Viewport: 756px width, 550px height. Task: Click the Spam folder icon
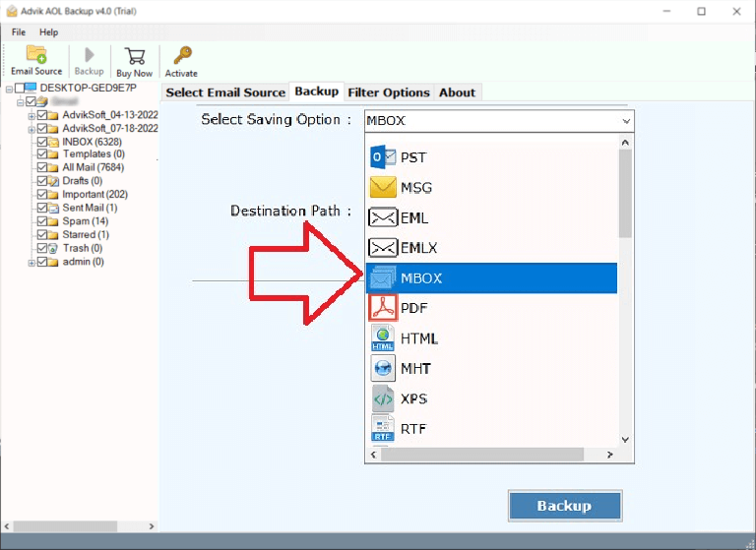click(53, 221)
